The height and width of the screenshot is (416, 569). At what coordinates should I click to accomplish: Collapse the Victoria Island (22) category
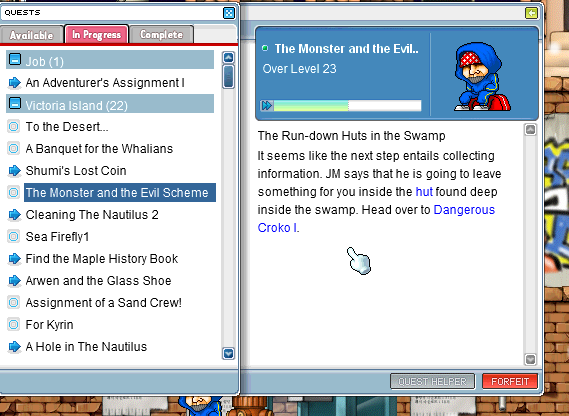pyautogui.click(x=15, y=103)
